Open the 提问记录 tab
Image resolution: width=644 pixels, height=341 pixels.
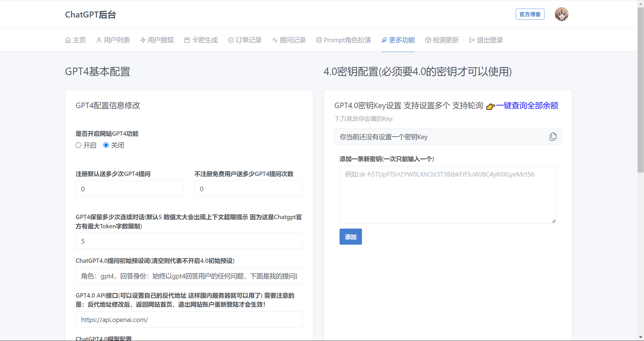click(x=289, y=40)
